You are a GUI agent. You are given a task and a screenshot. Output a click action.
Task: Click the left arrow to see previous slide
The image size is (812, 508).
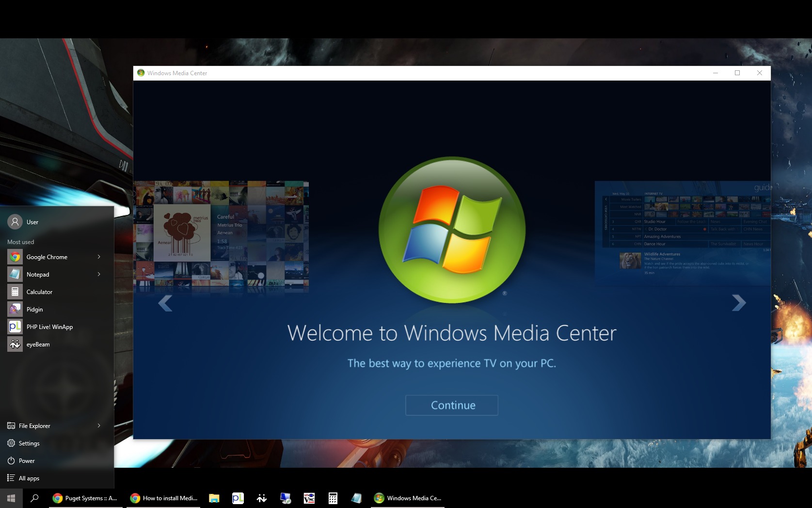coord(165,303)
